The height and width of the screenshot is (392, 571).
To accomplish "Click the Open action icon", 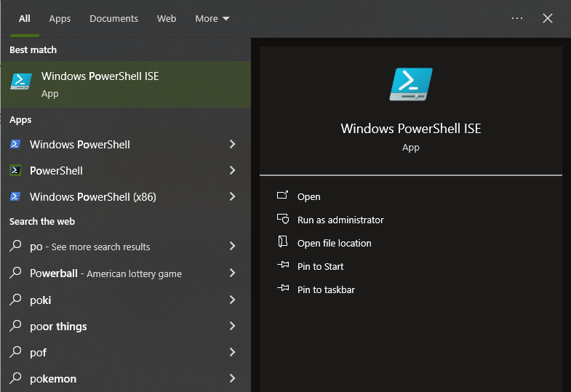I will click(x=282, y=196).
